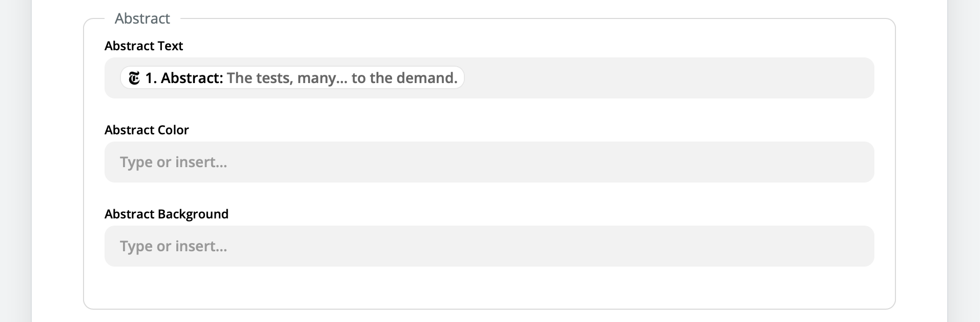Click the bold '1. Abstract:' pill label
This screenshot has height=322, width=980.
(185, 78)
